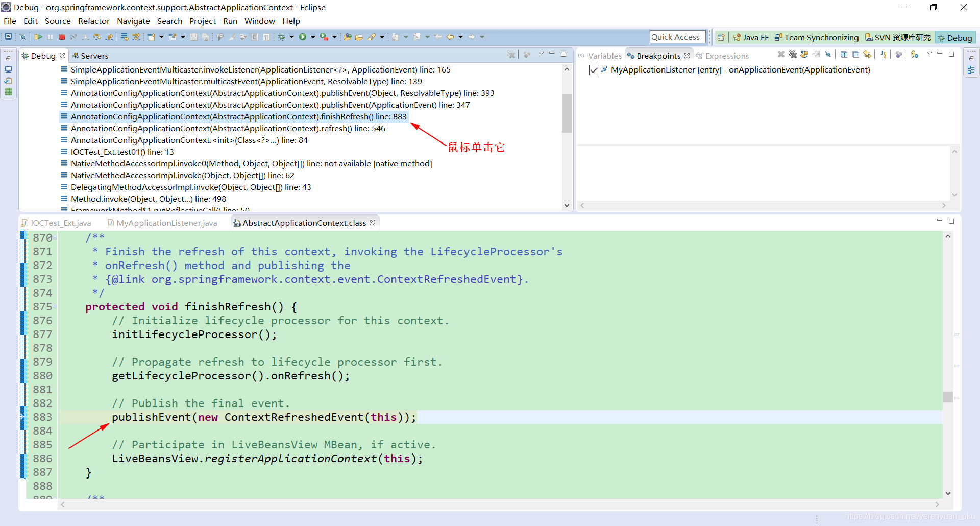This screenshot has width=980, height=526.
Task: Open the Navigate menu
Action: click(x=133, y=21)
